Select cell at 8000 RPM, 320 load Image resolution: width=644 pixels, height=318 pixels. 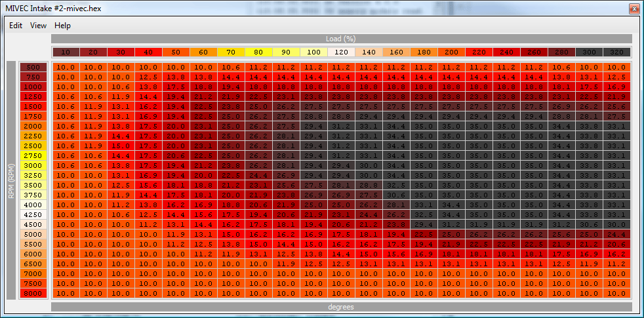tap(616, 293)
